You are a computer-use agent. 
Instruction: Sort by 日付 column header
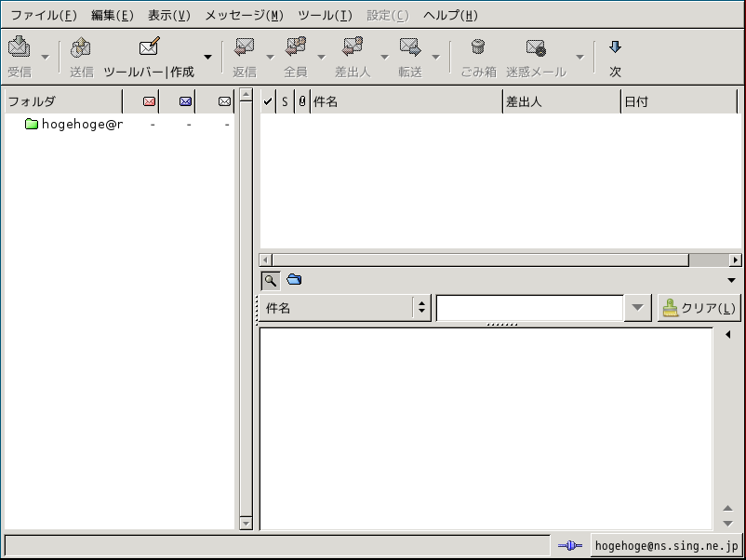coord(679,101)
